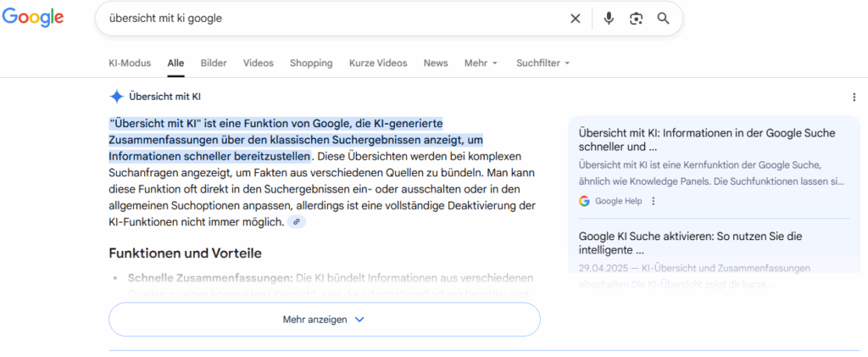Switch to the News tab
The width and height of the screenshot is (868, 357).
tap(436, 63)
